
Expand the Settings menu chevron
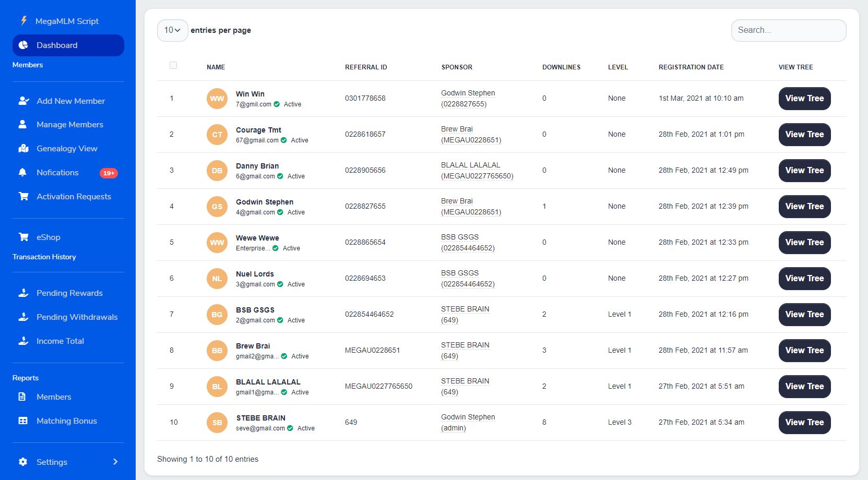(x=115, y=462)
